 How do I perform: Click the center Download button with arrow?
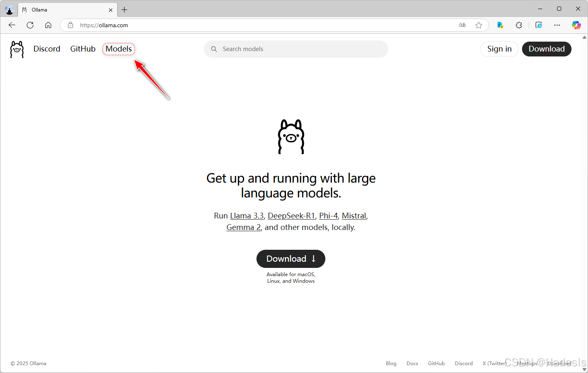[x=291, y=259]
